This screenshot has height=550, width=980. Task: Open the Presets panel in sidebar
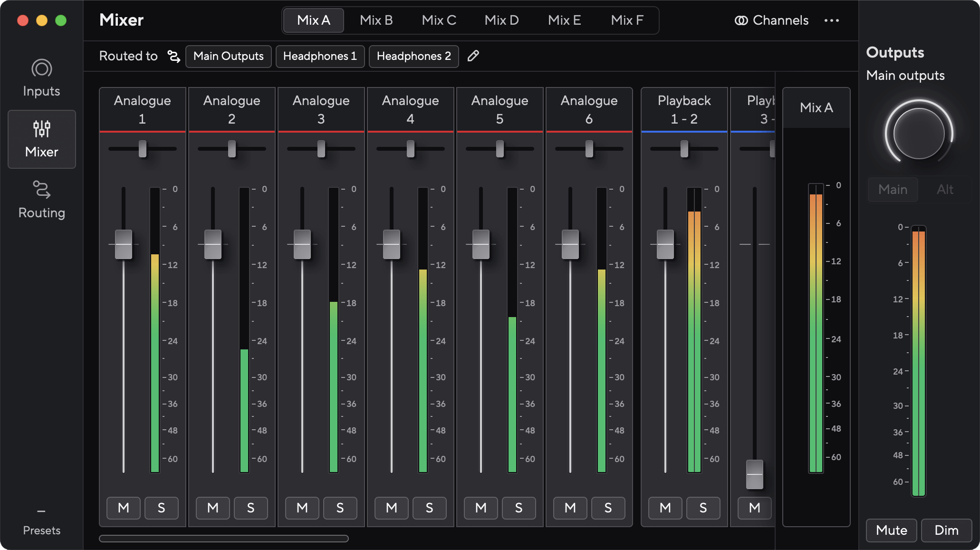point(41,522)
